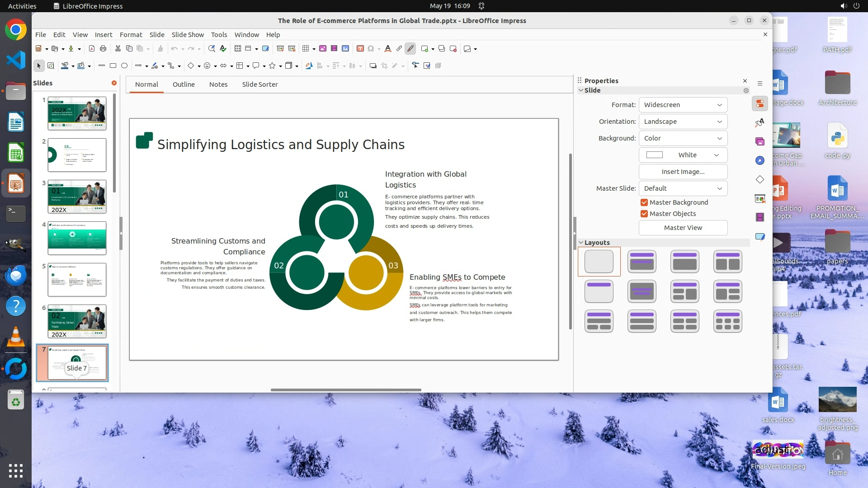Viewport: 868px width, 488px height.
Task: Switch to the Slide Sorter tab
Action: pos(259,84)
